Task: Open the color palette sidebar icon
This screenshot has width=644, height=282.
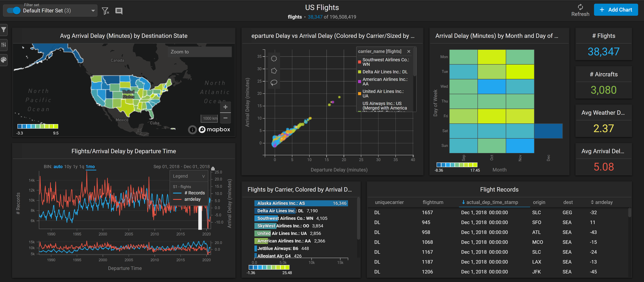Action: (x=4, y=60)
